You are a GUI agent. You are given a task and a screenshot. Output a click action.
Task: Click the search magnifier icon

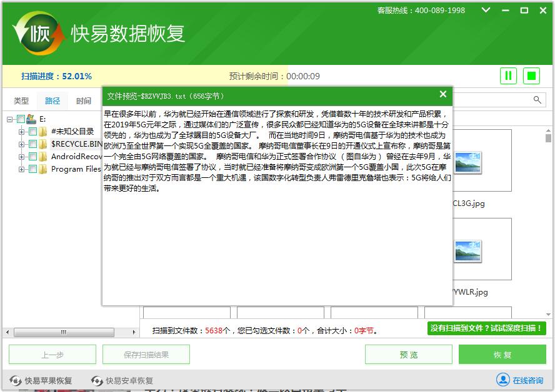click(x=537, y=99)
